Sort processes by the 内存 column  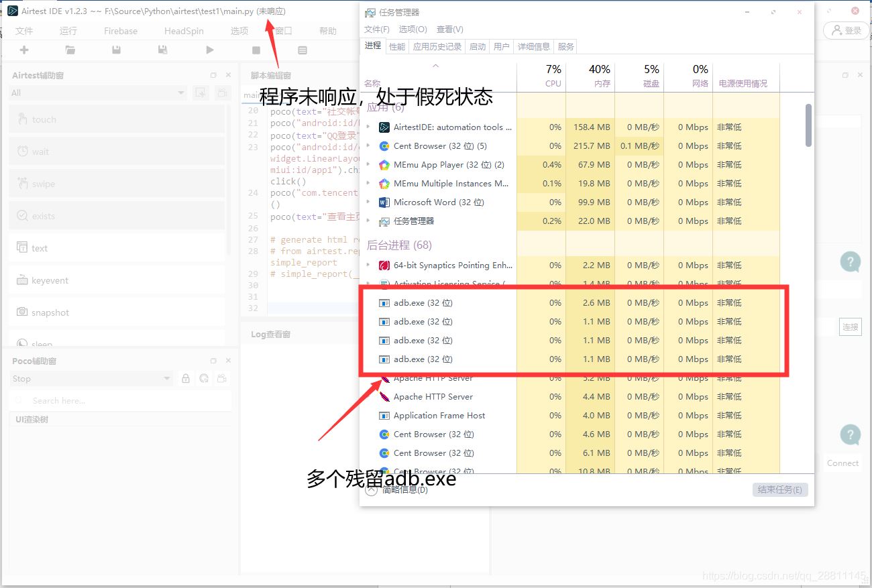tap(590, 76)
